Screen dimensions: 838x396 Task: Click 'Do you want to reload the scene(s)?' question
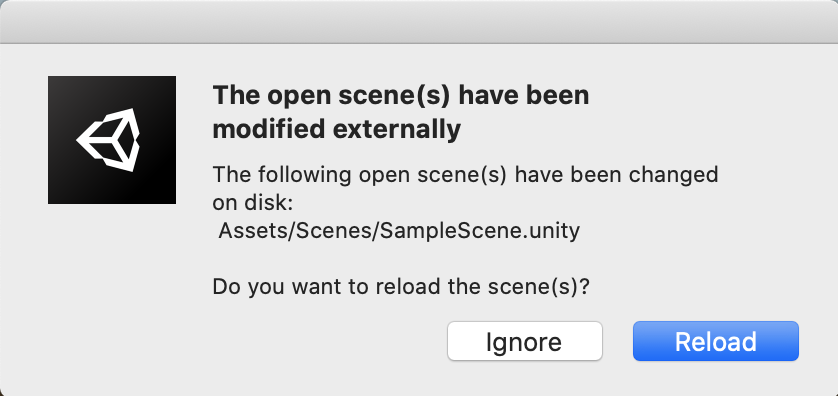[x=401, y=287]
